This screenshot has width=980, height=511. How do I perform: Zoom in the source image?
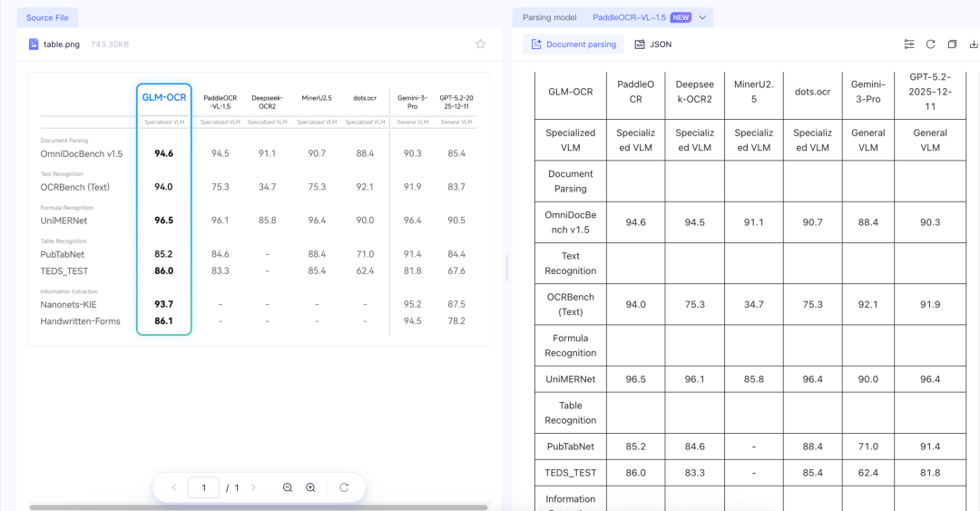(310, 487)
